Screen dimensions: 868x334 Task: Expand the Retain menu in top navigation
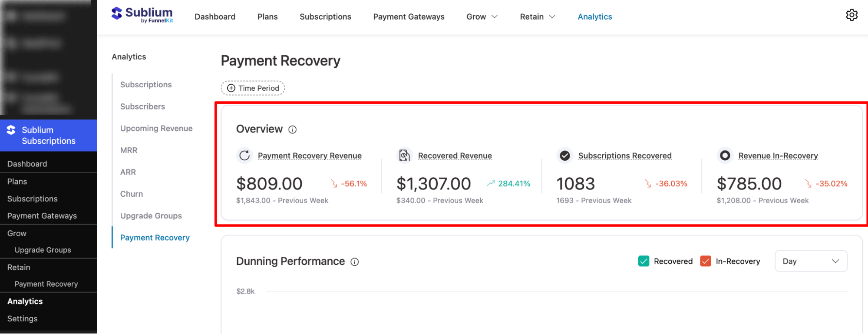click(x=538, y=17)
